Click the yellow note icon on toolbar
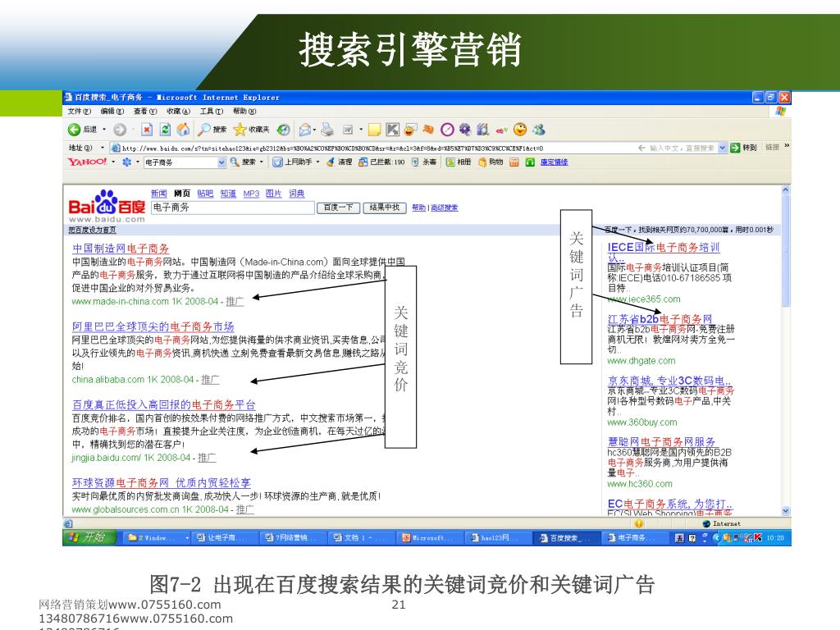The width and height of the screenshot is (840, 630). [x=374, y=129]
